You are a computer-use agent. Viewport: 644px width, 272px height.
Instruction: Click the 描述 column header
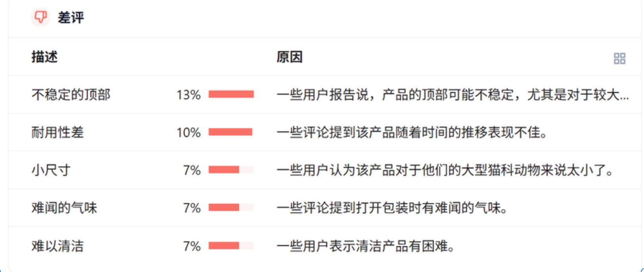45,57
